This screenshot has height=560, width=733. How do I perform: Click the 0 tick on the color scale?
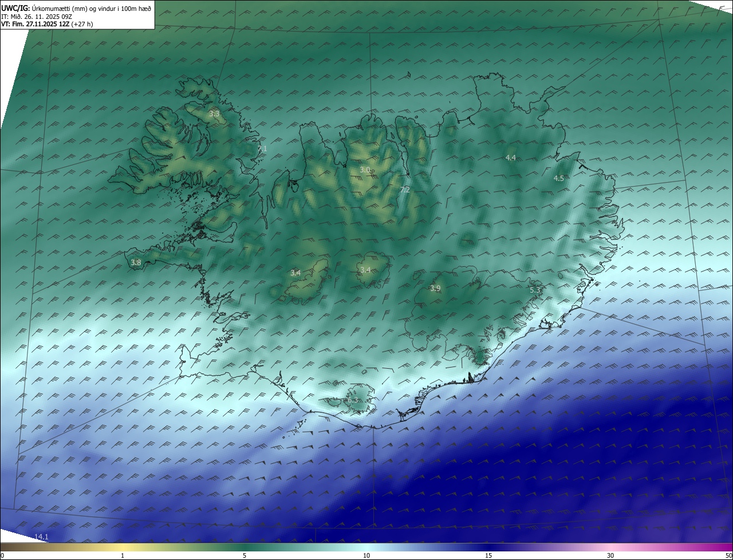tap(2, 555)
